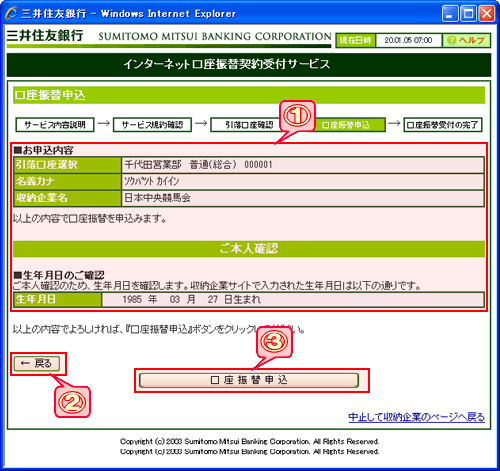This screenshot has width=500, height=471.
Task: Click the ■生年月日のご確認 heading
Action: (59, 275)
